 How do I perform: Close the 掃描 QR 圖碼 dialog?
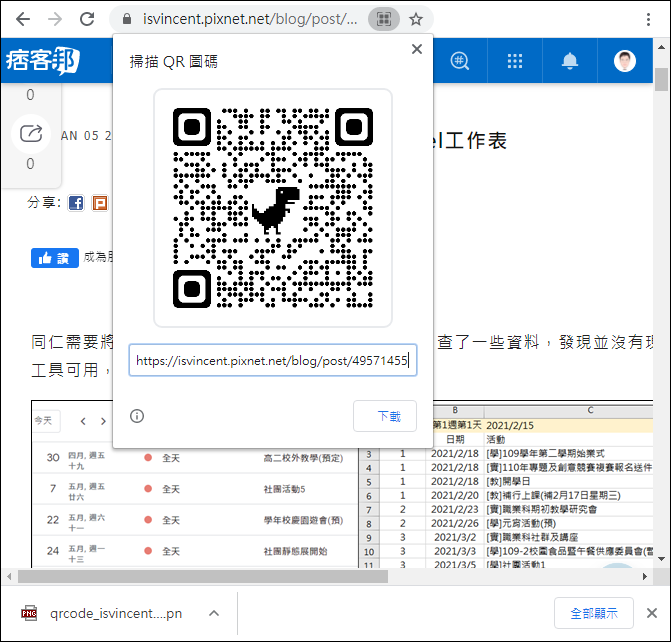(x=417, y=49)
